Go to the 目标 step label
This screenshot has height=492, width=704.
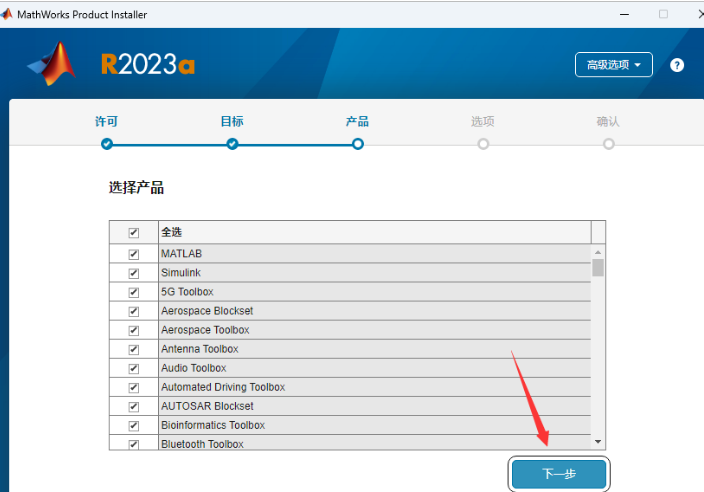pyautogui.click(x=232, y=121)
